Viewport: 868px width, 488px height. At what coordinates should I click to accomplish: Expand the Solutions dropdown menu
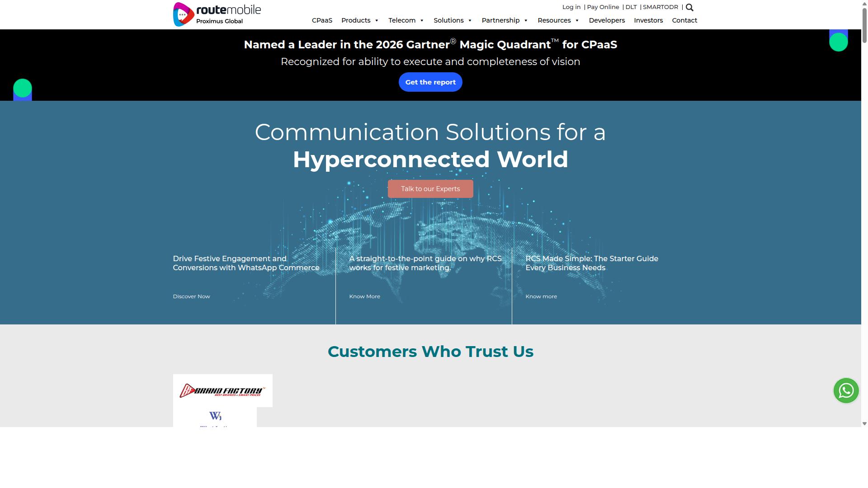click(x=453, y=20)
